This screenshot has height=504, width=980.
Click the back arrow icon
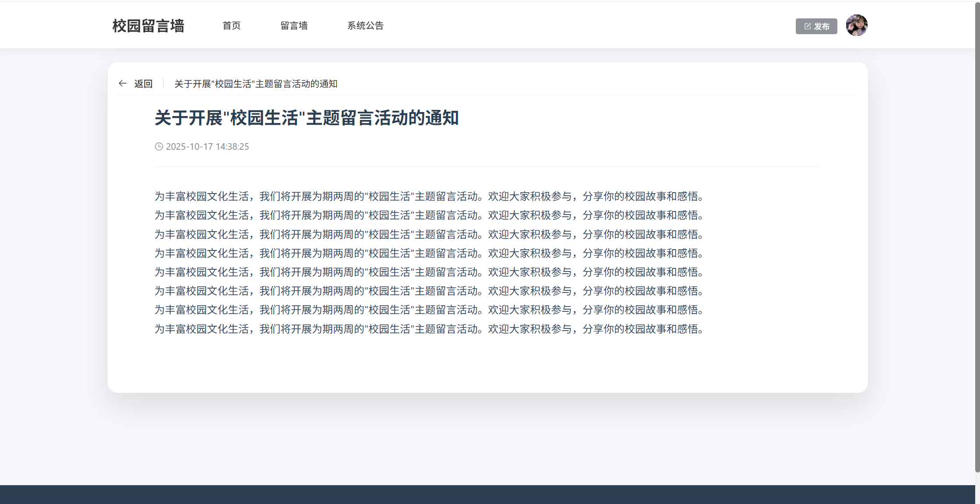pos(122,83)
